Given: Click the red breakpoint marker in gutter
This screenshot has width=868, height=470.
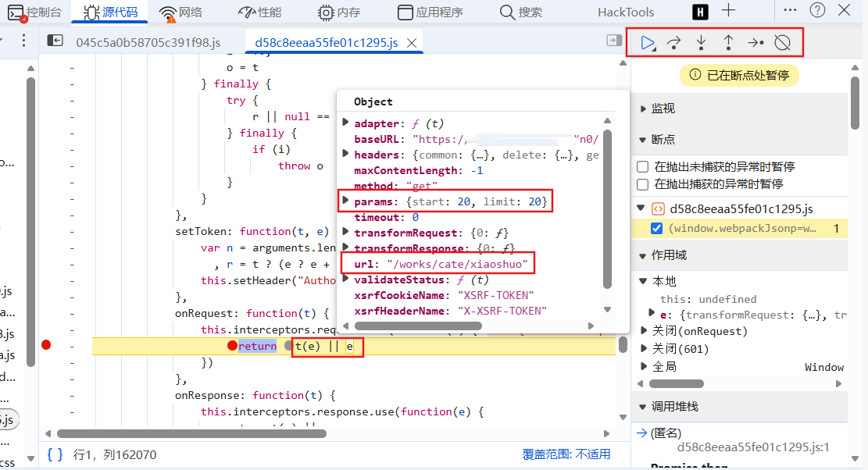Looking at the screenshot, I should [46, 345].
